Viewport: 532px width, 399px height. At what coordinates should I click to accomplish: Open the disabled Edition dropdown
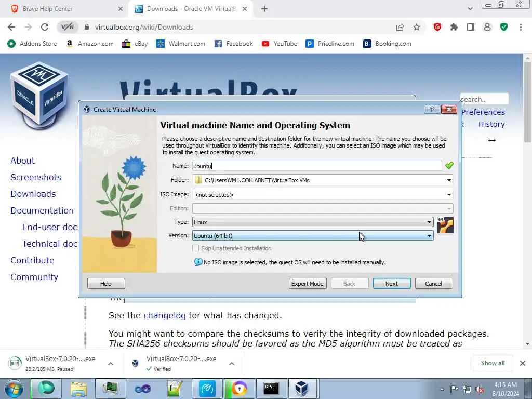pos(323,208)
